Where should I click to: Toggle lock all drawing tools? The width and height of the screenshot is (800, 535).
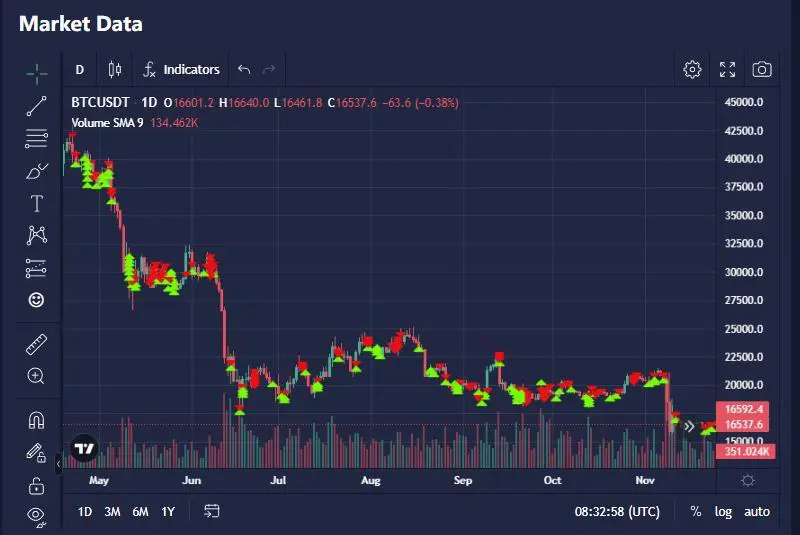[x=36, y=486]
